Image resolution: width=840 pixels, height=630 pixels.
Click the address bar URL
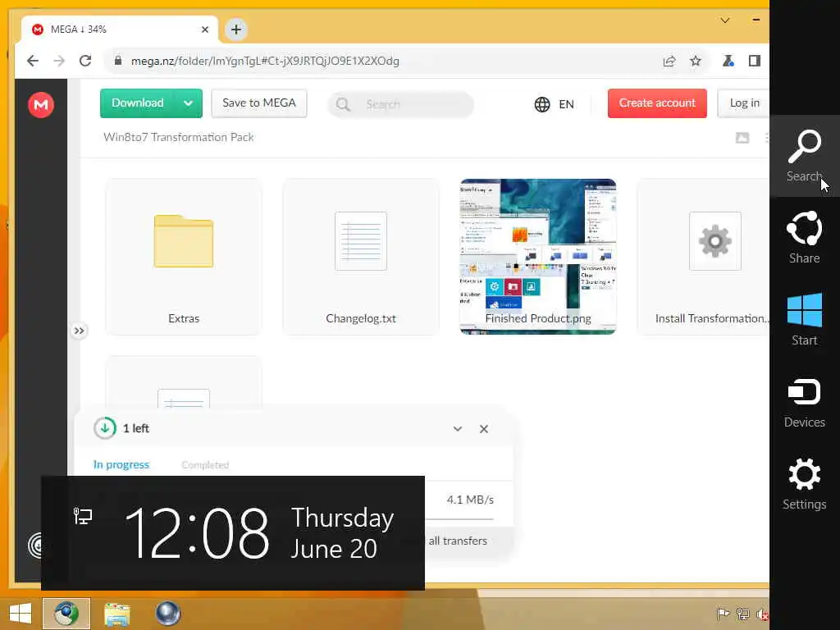pos(265,61)
